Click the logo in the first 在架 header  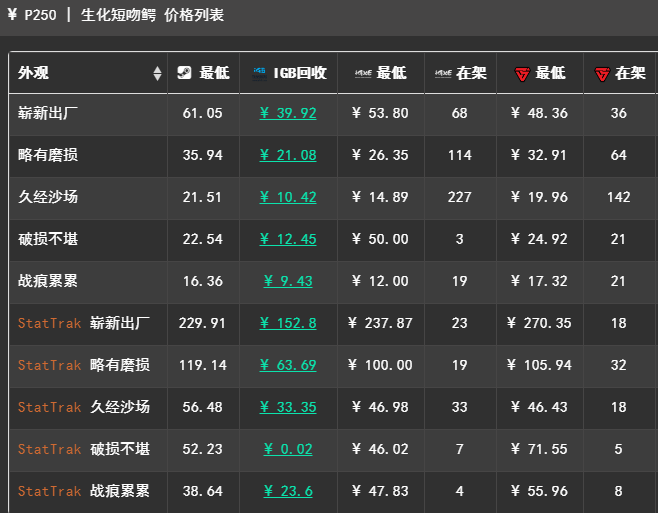coord(443,73)
